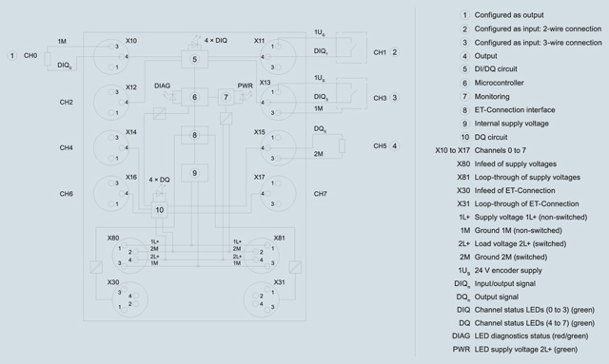Screen dimensions: 609x364
Task: Click legend entry 'Internal supply voltage'
Action: coord(512,124)
